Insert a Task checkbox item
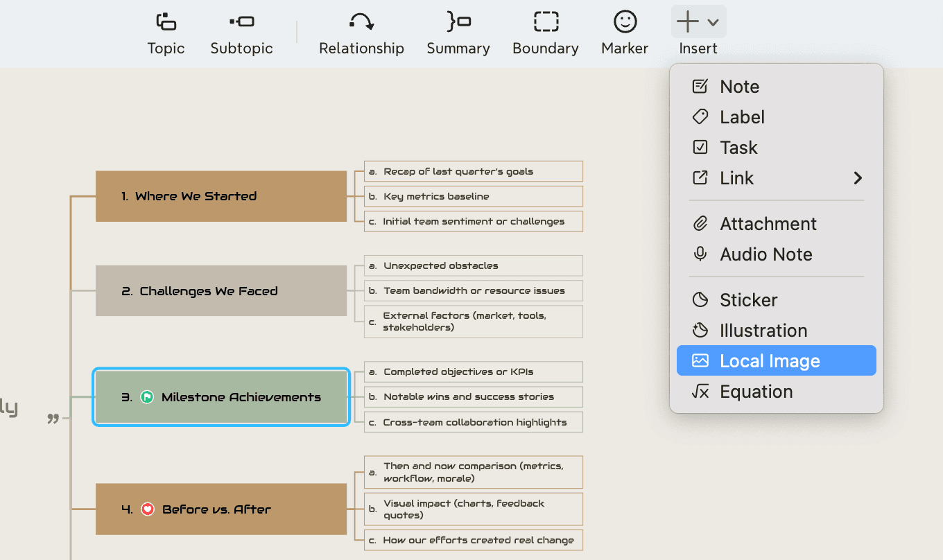Screen dimensions: 943x560 click(777, 148)
